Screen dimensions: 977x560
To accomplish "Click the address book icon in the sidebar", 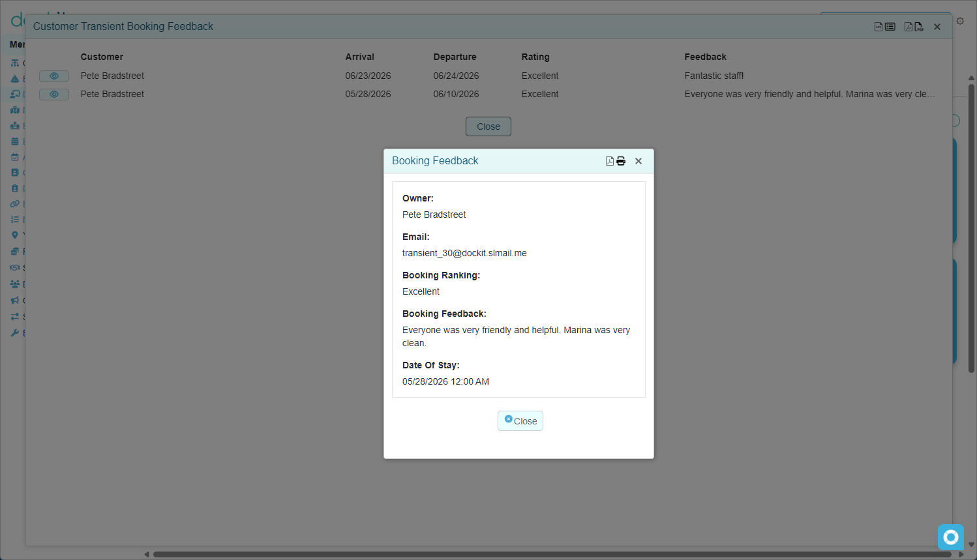I will tap(15, 173).
